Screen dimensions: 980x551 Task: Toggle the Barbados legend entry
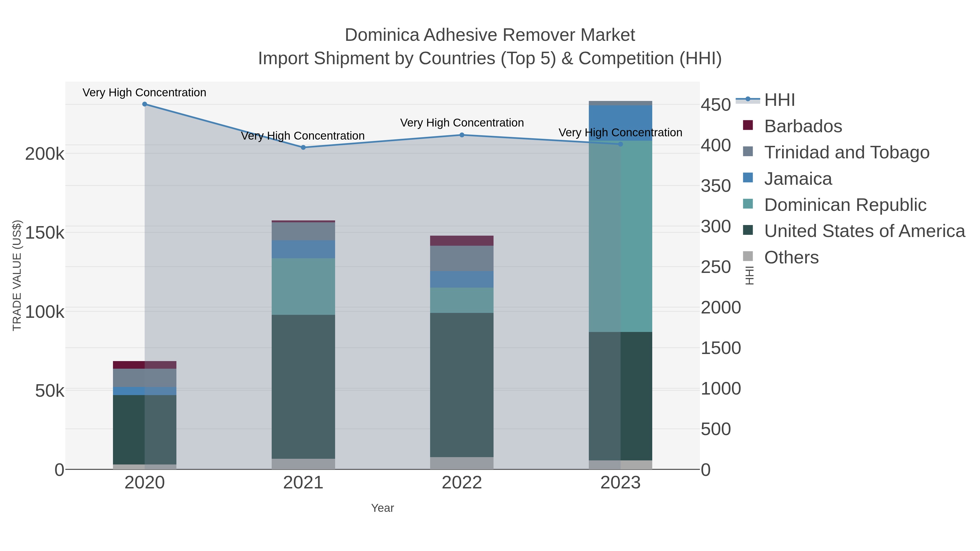(792, 126)
